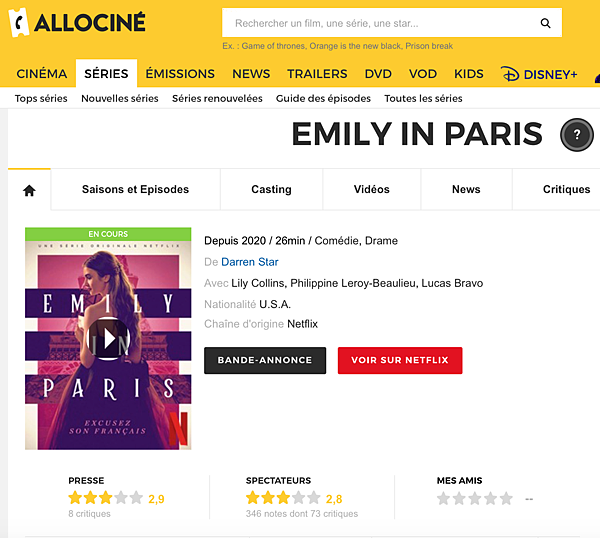Select the Émissions menu item
The image size is (600, 538).
coord(180,74)
